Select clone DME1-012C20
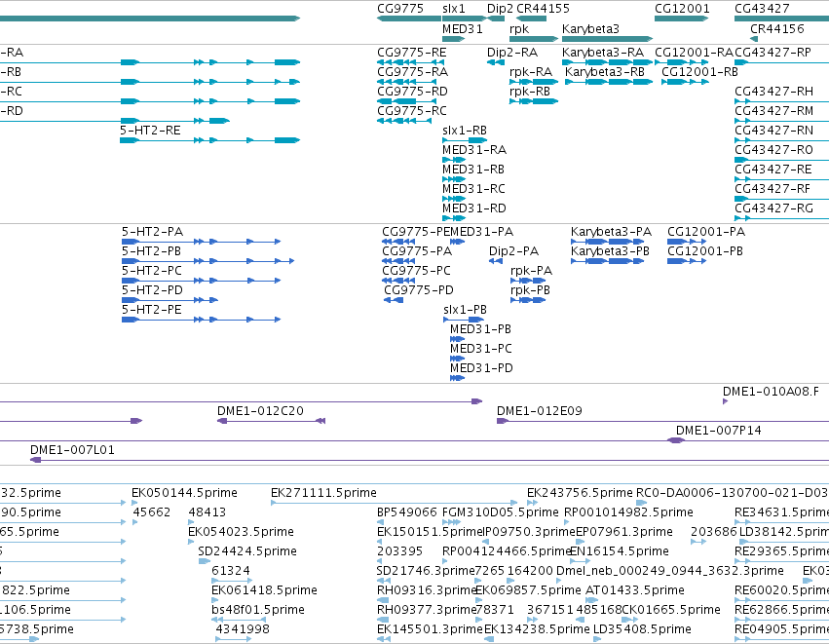The width and height of the screenshot is (829, 644). click(x=271, y=421)
